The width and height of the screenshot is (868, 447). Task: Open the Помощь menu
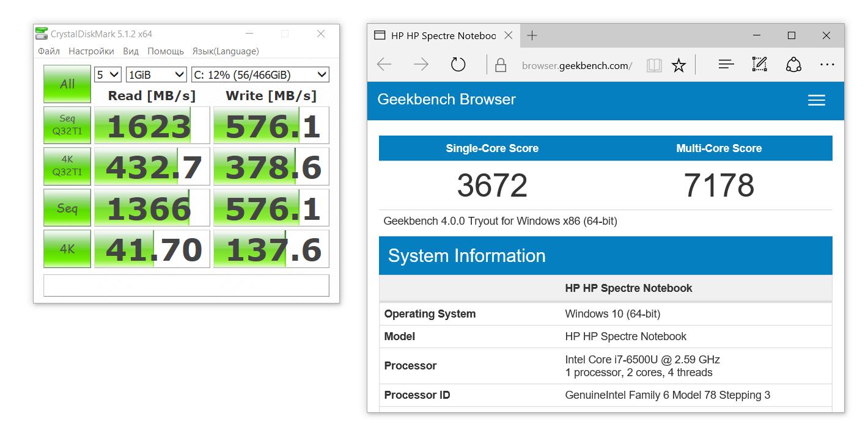pyautogui.click(x=166, y=51)
